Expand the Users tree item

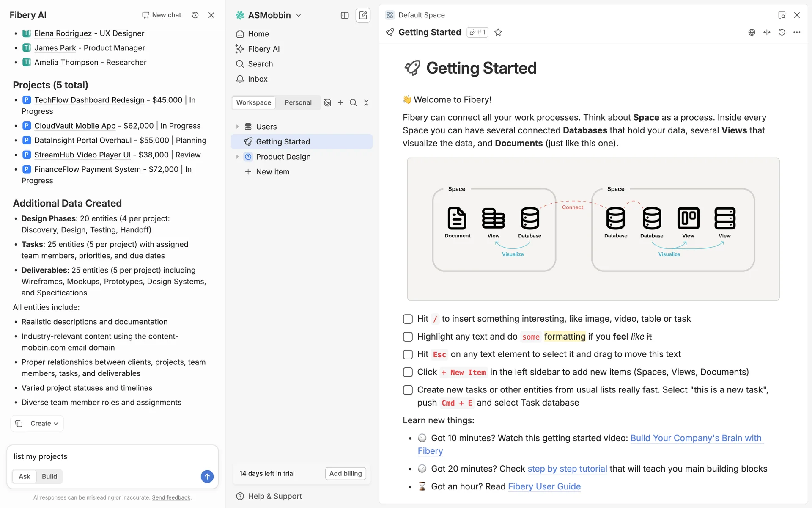[x=237, y=127]
